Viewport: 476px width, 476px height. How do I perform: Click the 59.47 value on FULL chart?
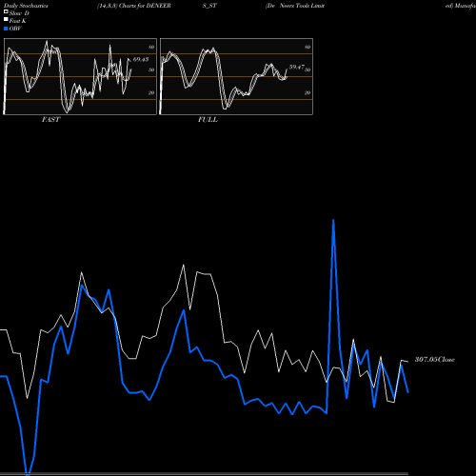tap(296, 67)
